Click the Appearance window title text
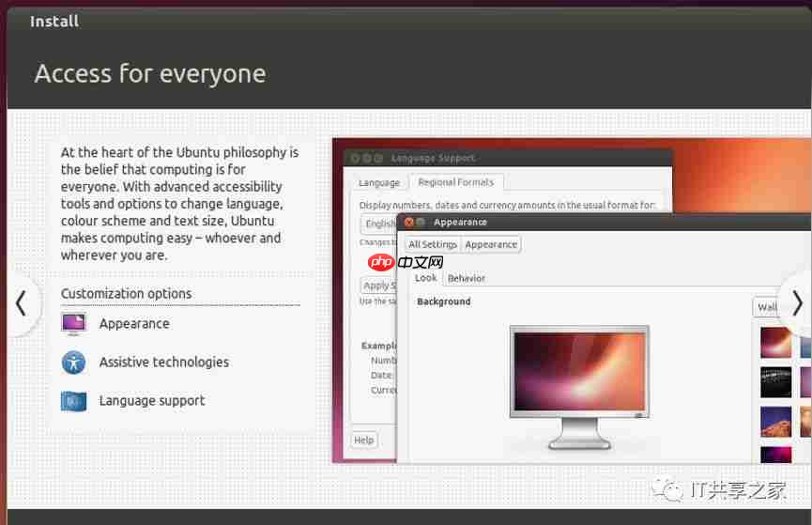This screenshot has height=525, width=812. coord(460,222)
